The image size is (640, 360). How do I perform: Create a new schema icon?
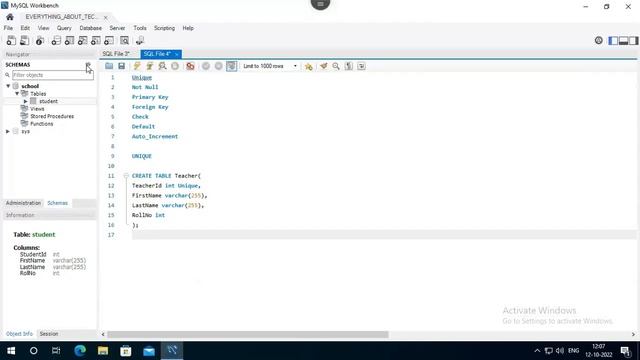point(56,40)
